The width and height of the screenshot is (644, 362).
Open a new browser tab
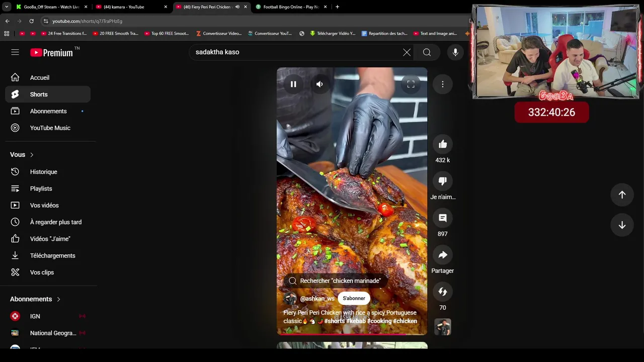click(x=337, y=7)
